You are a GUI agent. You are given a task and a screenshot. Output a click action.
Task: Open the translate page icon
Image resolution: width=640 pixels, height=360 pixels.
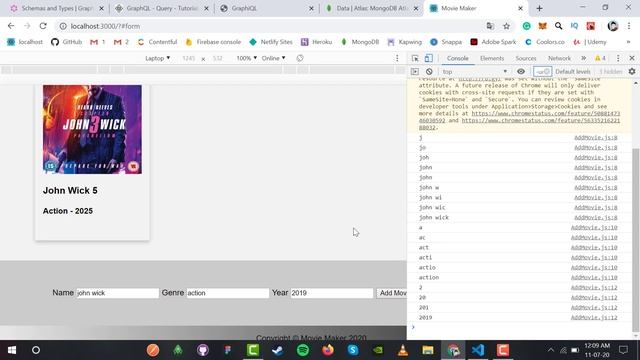490,26
